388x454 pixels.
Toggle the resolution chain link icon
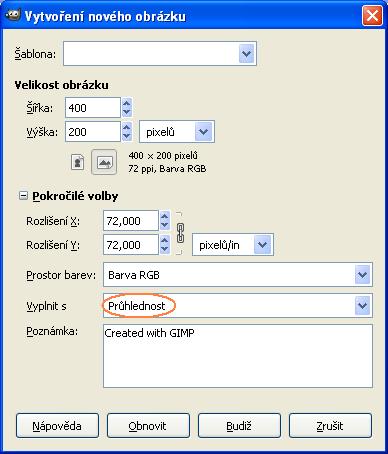click(x=180, y=233)
